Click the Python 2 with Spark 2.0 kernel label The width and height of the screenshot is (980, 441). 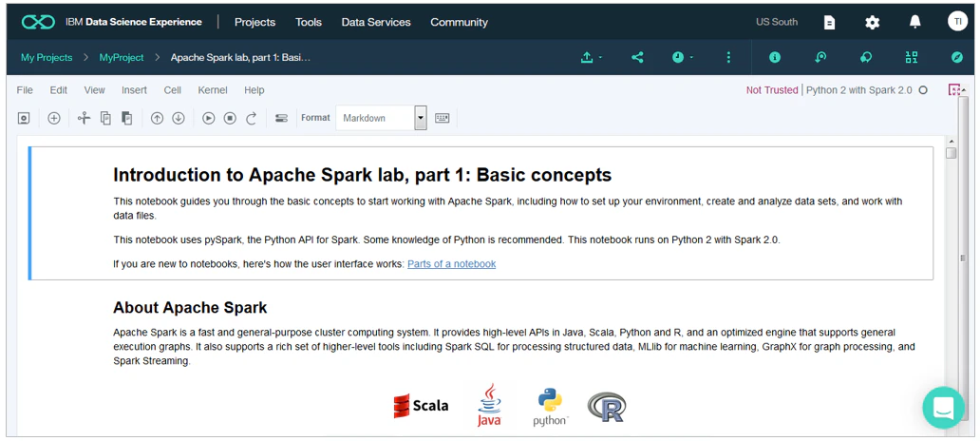[x=859, y=90]
